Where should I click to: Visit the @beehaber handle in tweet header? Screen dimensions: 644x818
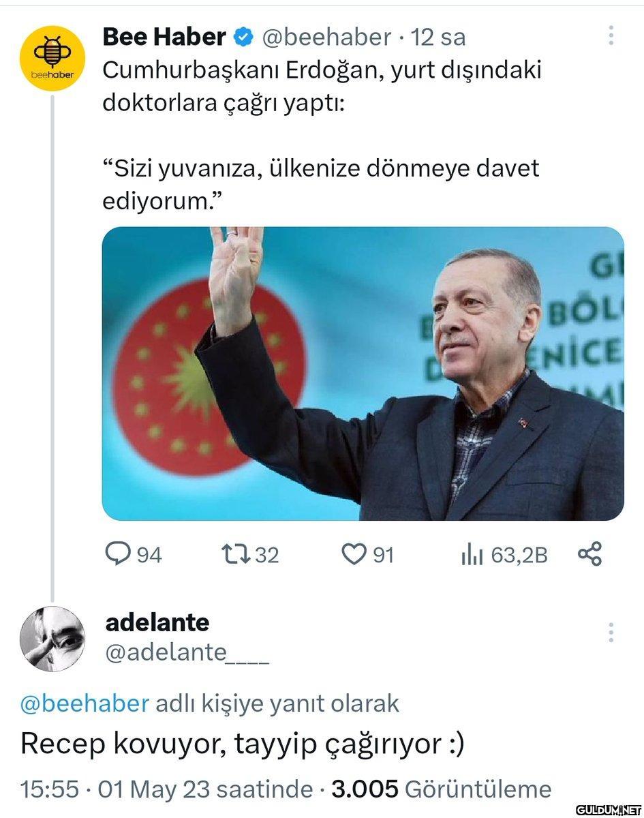pyautogui.click(x=327, y=38)
